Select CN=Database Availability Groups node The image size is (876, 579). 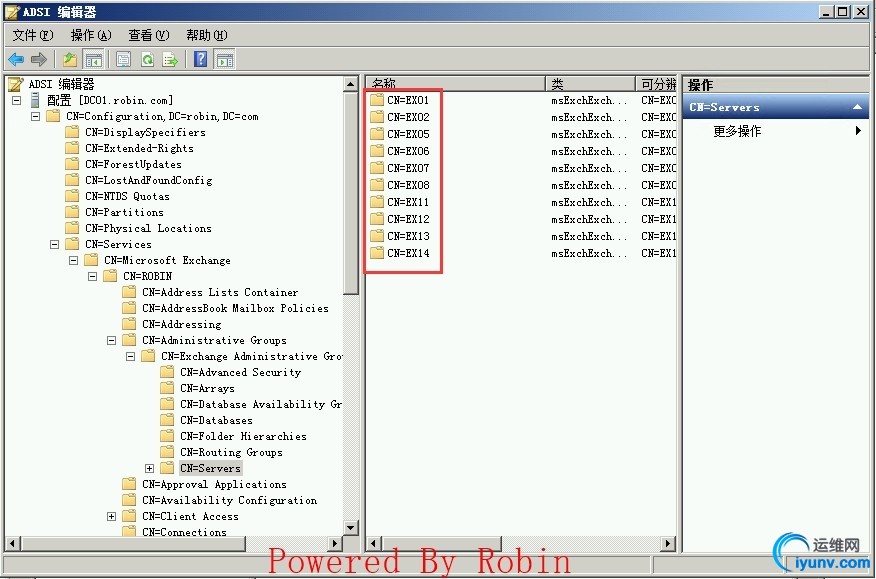tap(261, 404)
